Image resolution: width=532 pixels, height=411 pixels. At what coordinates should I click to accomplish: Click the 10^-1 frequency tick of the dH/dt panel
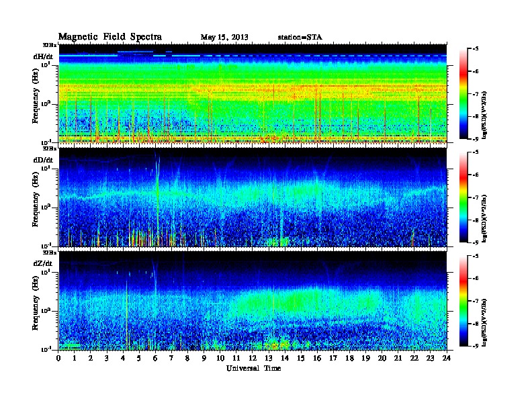[x=46, y=142]
